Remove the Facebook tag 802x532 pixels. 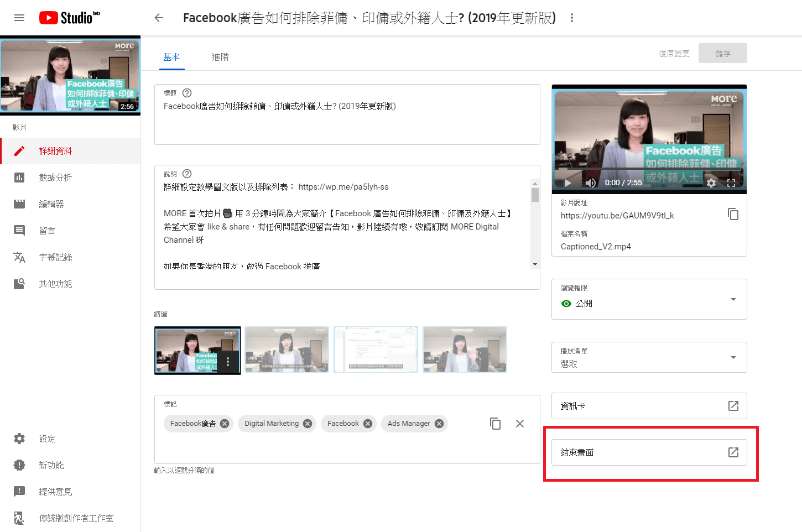[368, 424]
